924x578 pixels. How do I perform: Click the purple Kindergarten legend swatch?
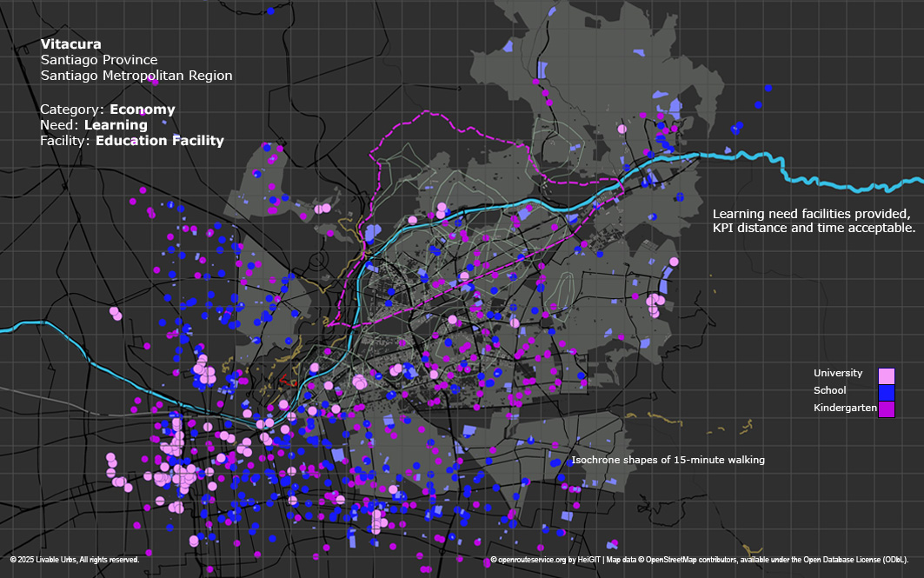click(886, 409)
